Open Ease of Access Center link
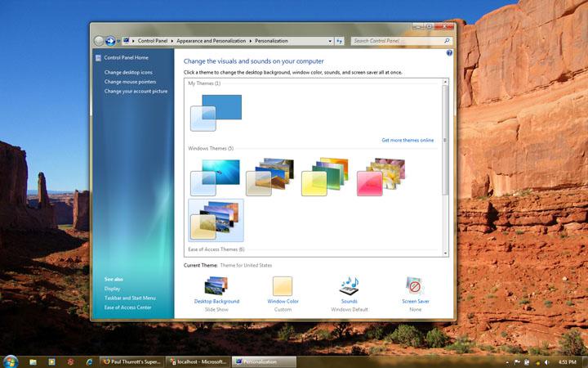The image size is (588, 368). coord(128,307)
